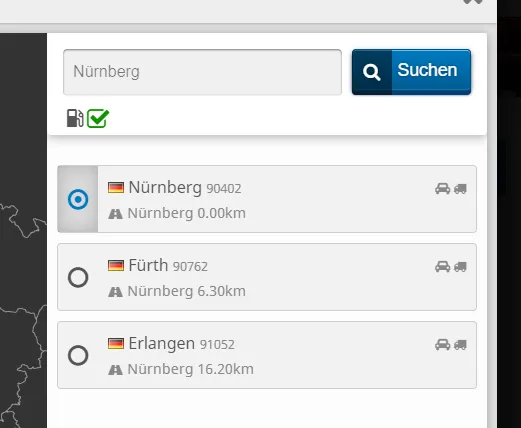Open the Erlangen 91052 result entry

267,355
